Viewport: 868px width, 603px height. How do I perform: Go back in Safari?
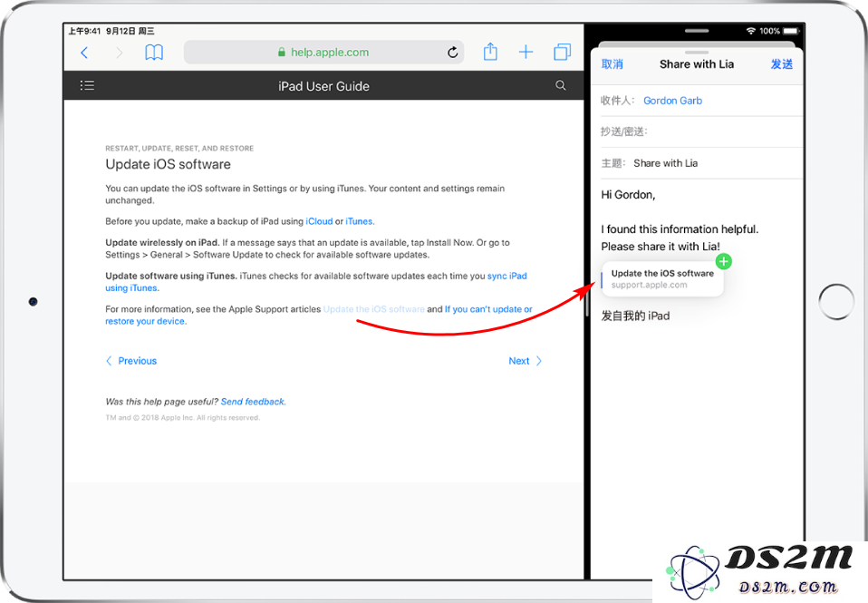point(84,53)
